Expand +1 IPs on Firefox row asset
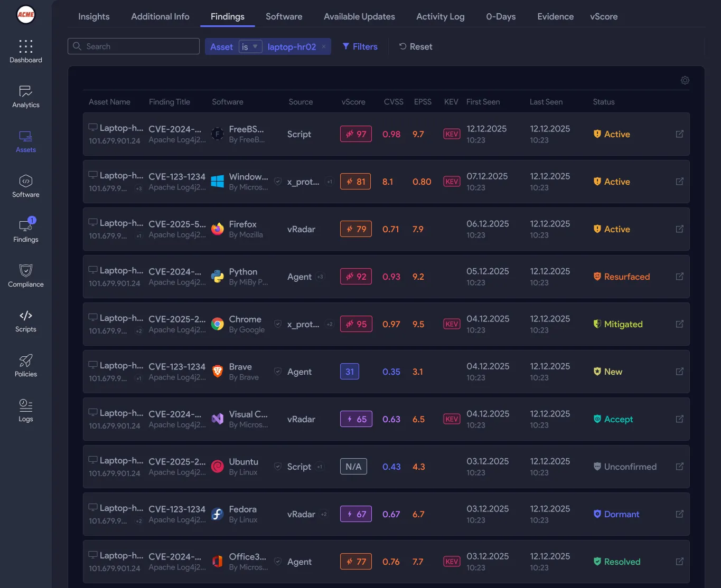The height and width of the screenshot is (588, 721). [x=139, y=236]
